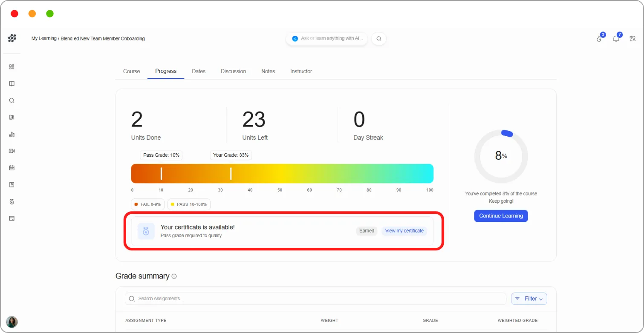
Task: Click the Continue Learning button
Action: [x=501, y=216]
